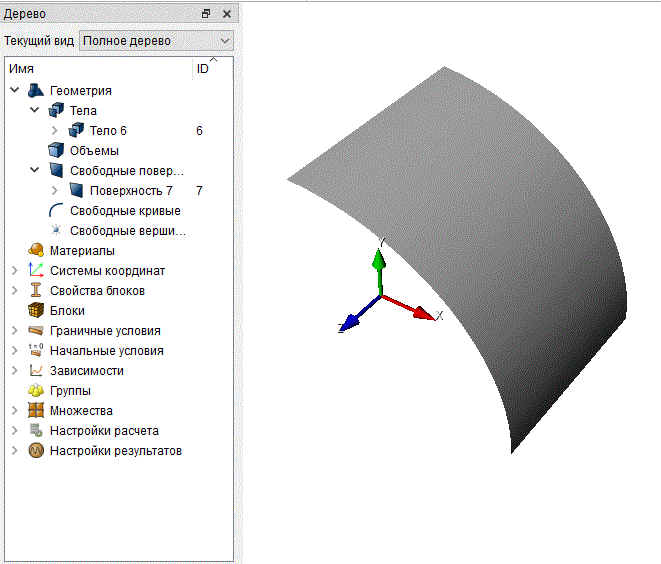Select Настройки расчета tree item
661x564 pixels.
[x=93, y=430]
